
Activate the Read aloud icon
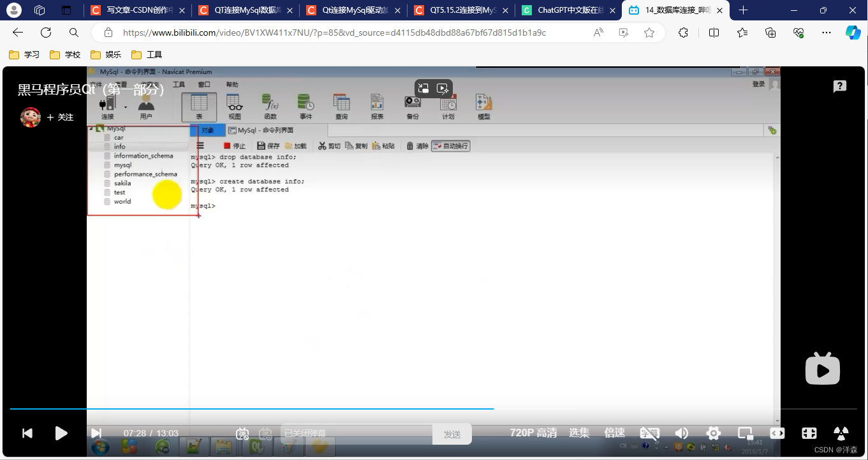[598, 33]
